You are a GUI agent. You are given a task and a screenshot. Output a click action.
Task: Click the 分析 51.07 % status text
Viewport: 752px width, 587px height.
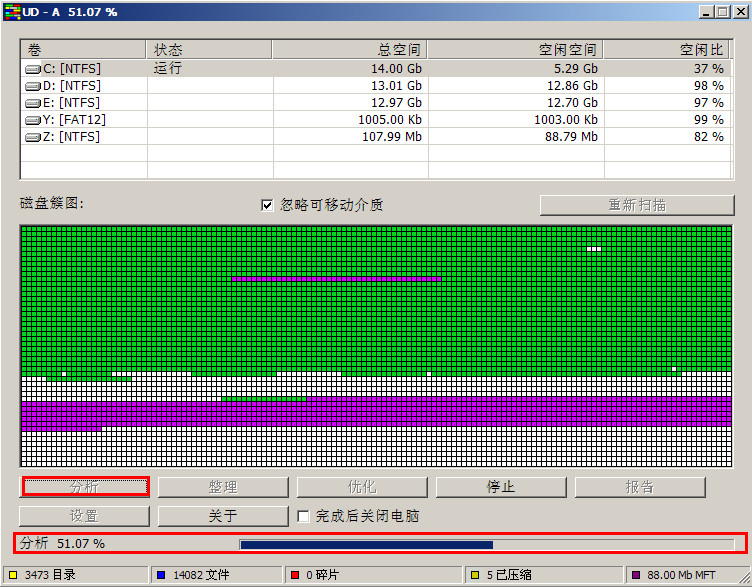[62, 543]
